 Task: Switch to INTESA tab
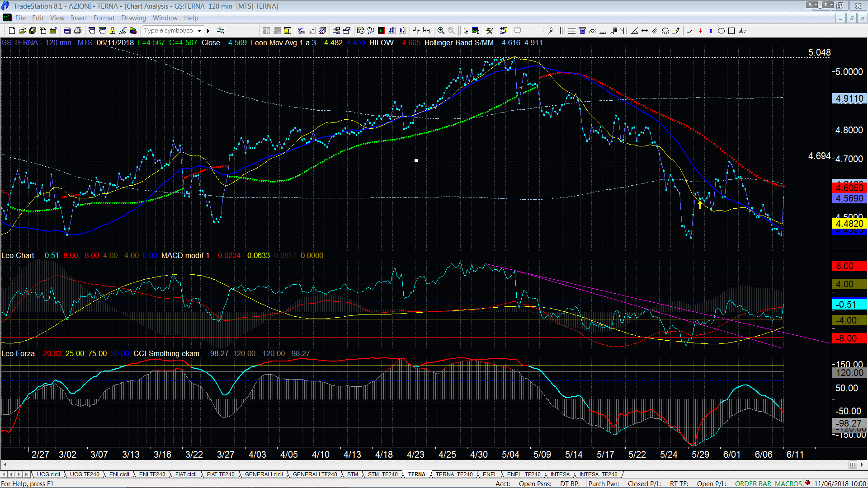coord(560,474)
